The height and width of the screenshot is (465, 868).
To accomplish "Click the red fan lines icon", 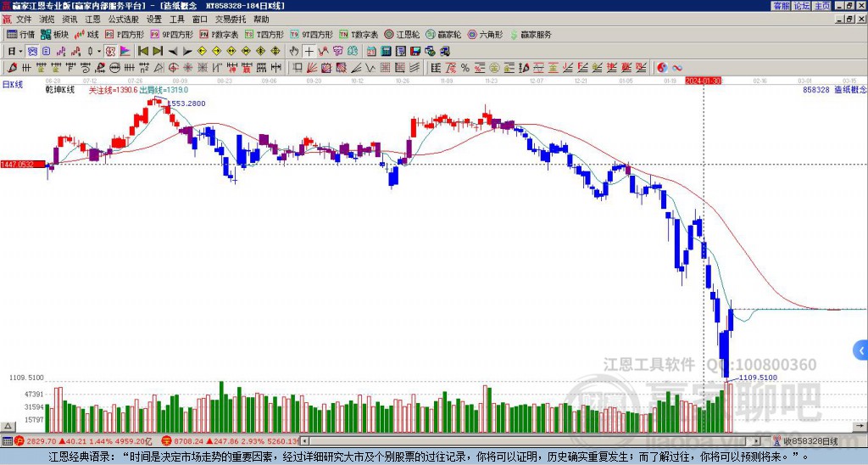I will click(311, 68).
